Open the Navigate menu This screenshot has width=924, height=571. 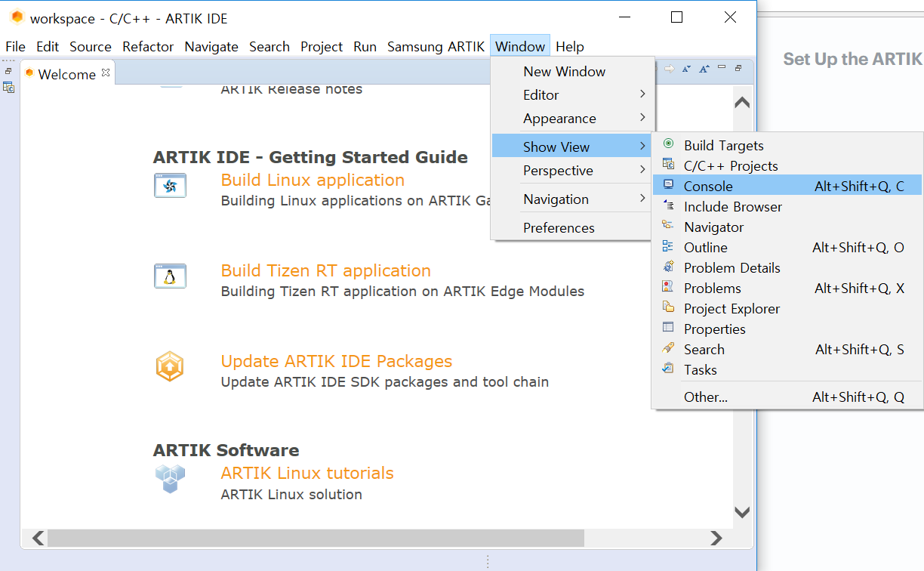coord(211,46)
